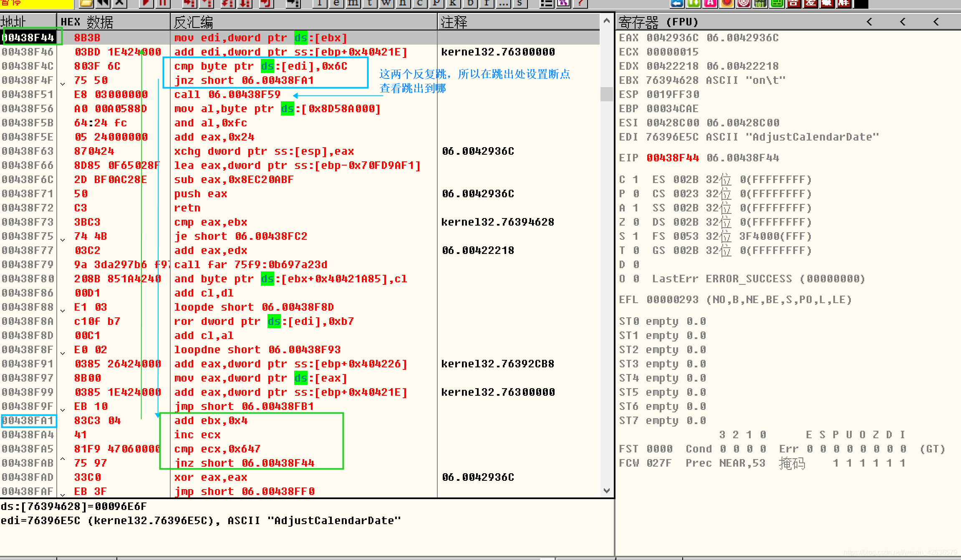Open the Source 's' window button
Screen dimensions: 961x560
[520, 3]
